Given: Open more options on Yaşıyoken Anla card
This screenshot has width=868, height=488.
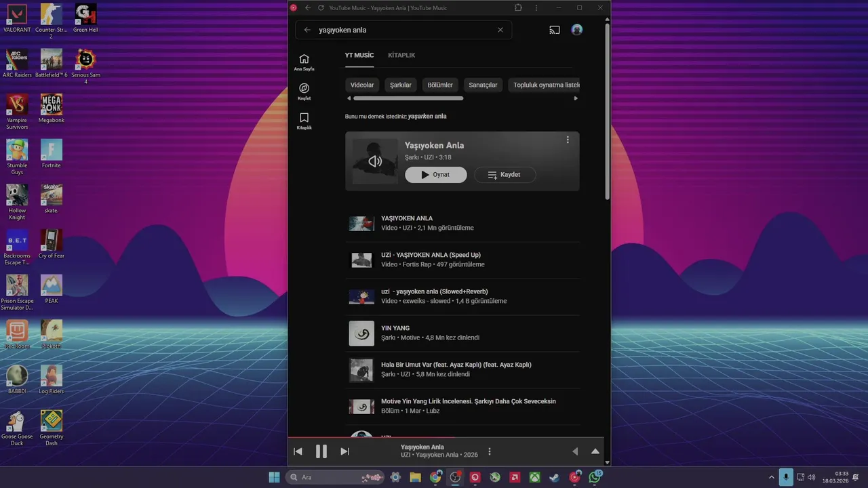Looking at the screenshot, I should pyautogui.click(x=568, y=140).
